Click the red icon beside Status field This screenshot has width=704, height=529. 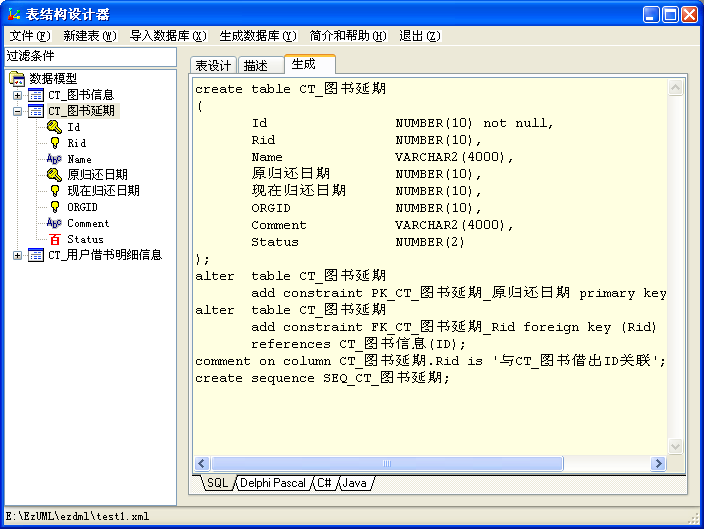coord(54,239)
